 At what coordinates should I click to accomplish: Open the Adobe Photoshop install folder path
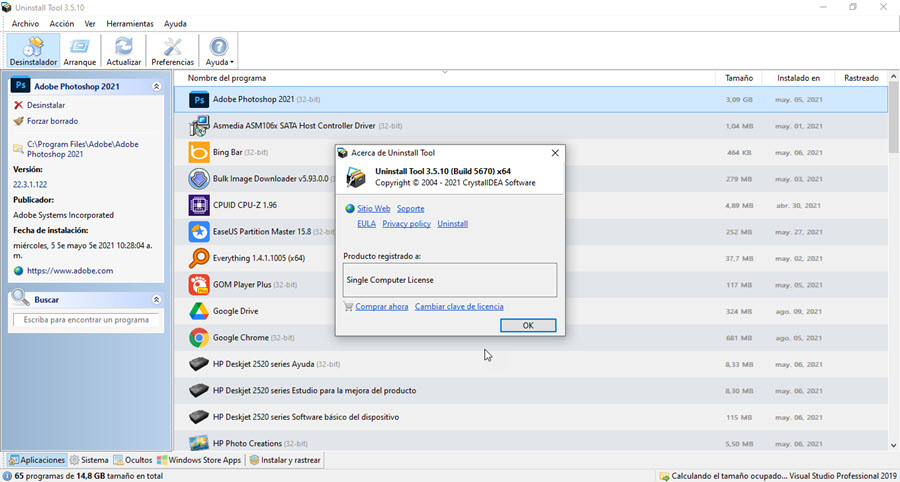(82, 149)
